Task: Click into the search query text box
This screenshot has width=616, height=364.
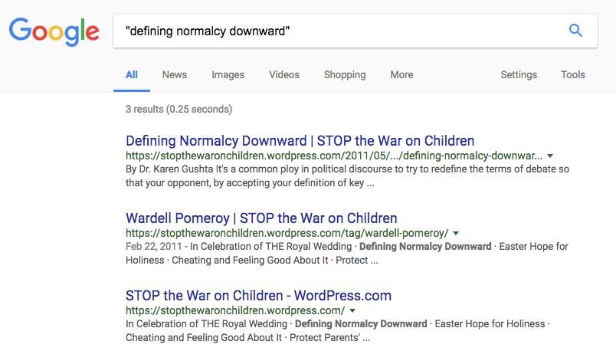Action: tap(338, 31)
